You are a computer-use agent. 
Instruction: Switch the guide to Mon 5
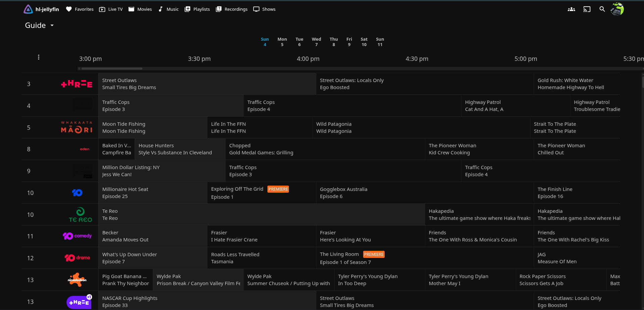click(282, 42)
